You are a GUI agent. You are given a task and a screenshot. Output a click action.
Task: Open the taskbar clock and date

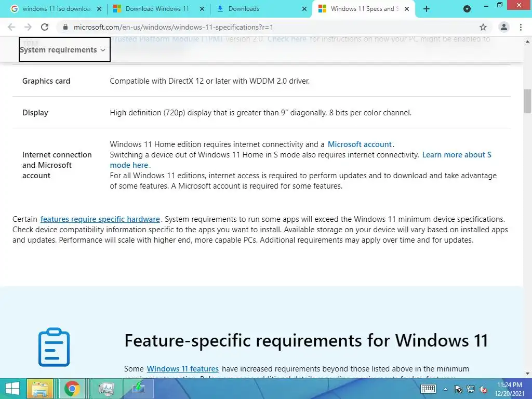[x=509, y=389]
